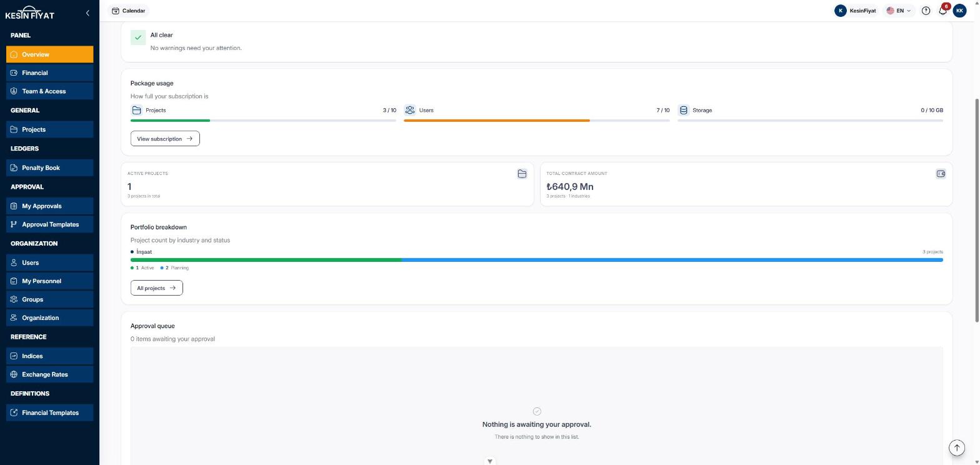Click the '3 projects in total' text
980x465 pixels.
pyautogui.click(x=144, y=196)
